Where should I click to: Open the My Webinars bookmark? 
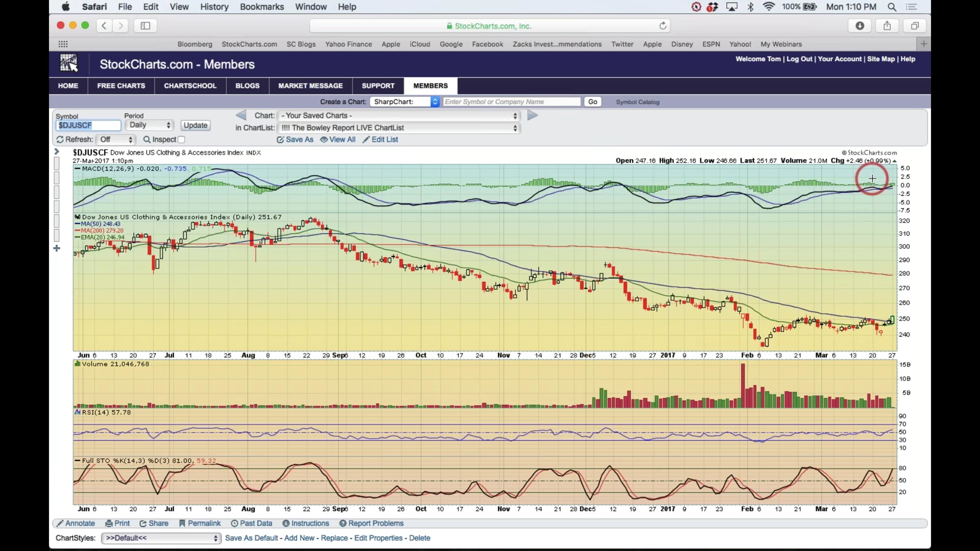pos(781,44)
